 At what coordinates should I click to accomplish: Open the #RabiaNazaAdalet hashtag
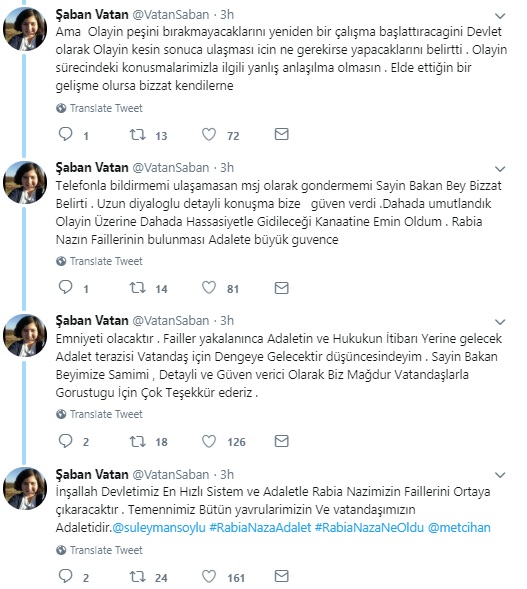tap(260, 527)
